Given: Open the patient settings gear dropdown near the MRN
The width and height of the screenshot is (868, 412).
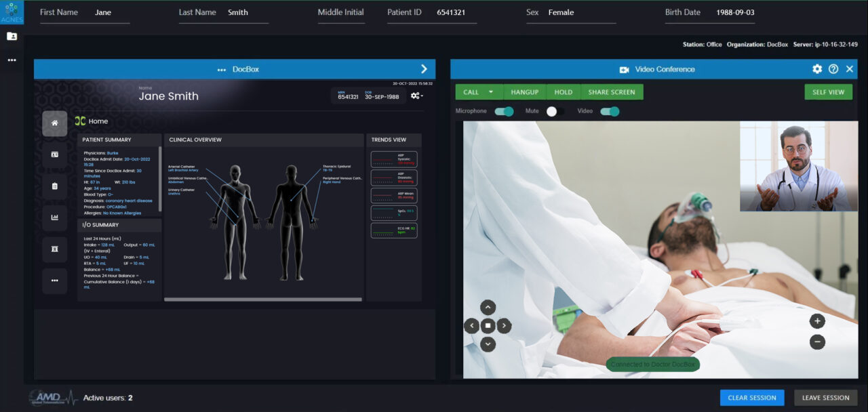Looking at the screenshot, I should 417,96.
